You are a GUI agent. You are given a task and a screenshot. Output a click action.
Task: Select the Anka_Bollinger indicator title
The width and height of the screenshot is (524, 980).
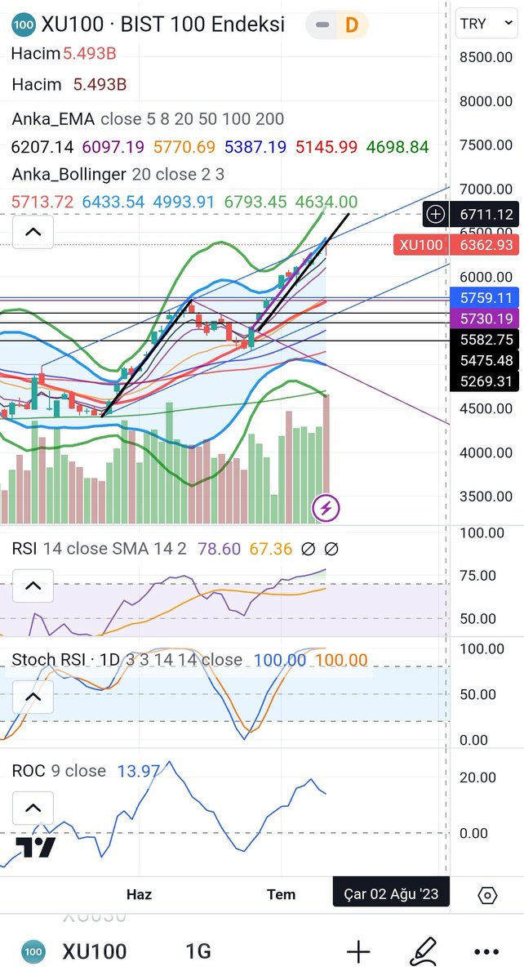(x=69, y=175)
